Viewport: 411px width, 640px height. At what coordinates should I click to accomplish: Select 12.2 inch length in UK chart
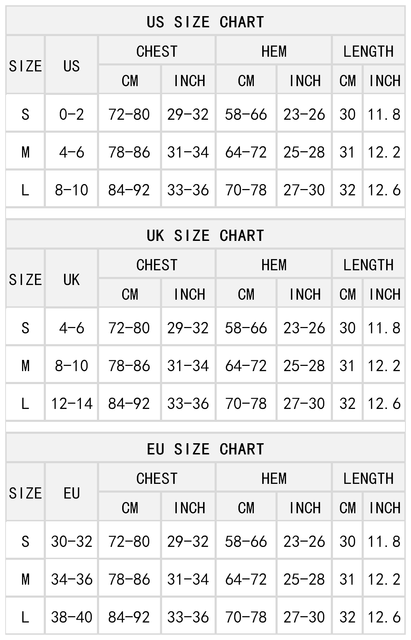(384, 365)
